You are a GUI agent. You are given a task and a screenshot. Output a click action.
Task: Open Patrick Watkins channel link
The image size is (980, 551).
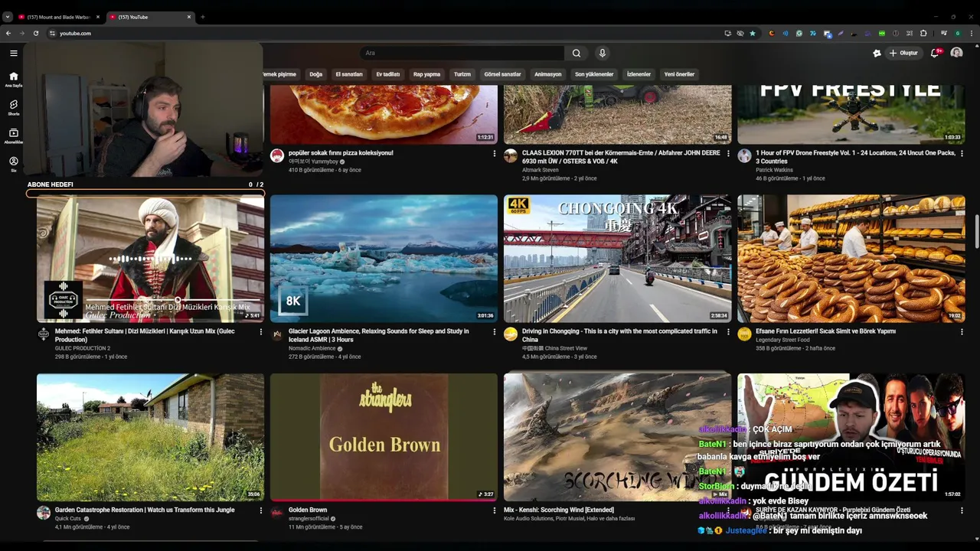pos(774,170)
